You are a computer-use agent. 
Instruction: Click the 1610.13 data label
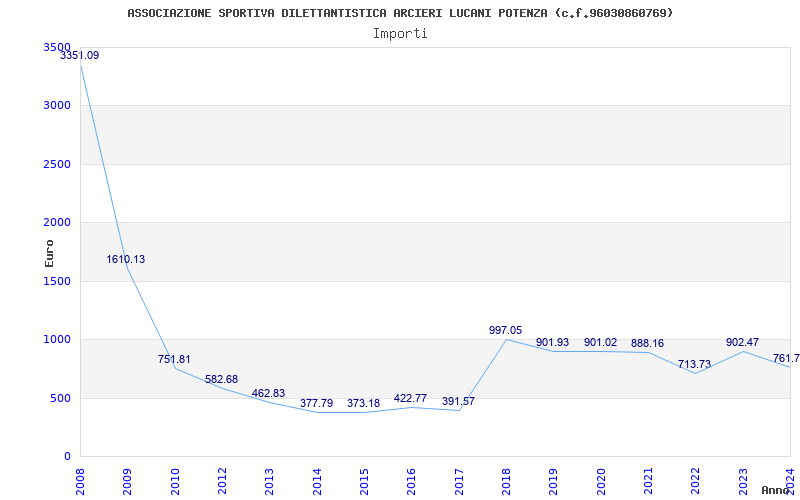(126, 259)
